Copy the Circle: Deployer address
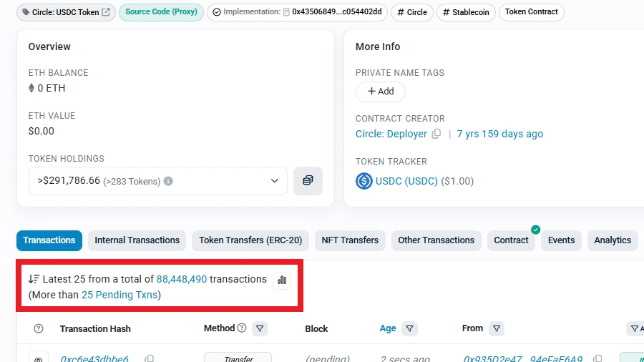644x362 pixels. click(436, 134)
